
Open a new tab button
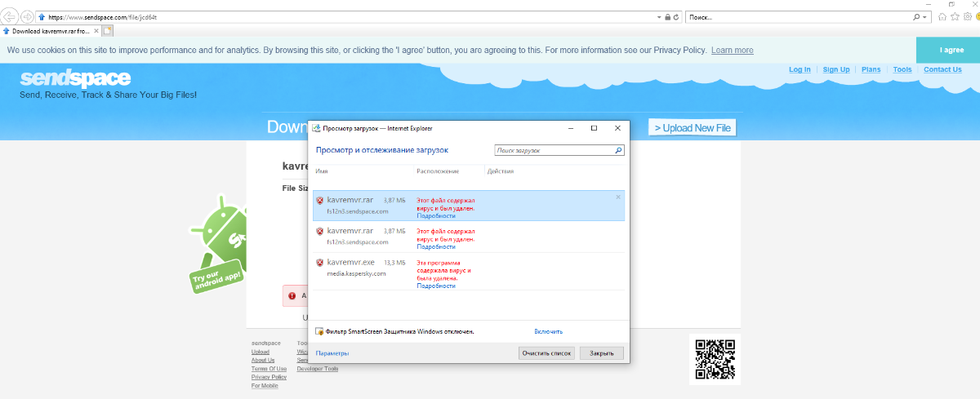(x=108, y=31)
